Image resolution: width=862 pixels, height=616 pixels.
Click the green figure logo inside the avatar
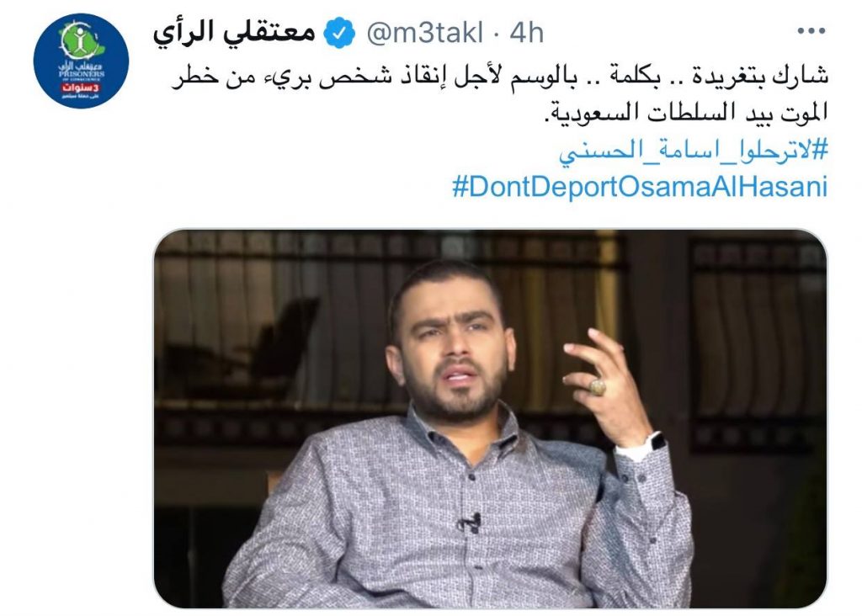[x=81, y=41]
